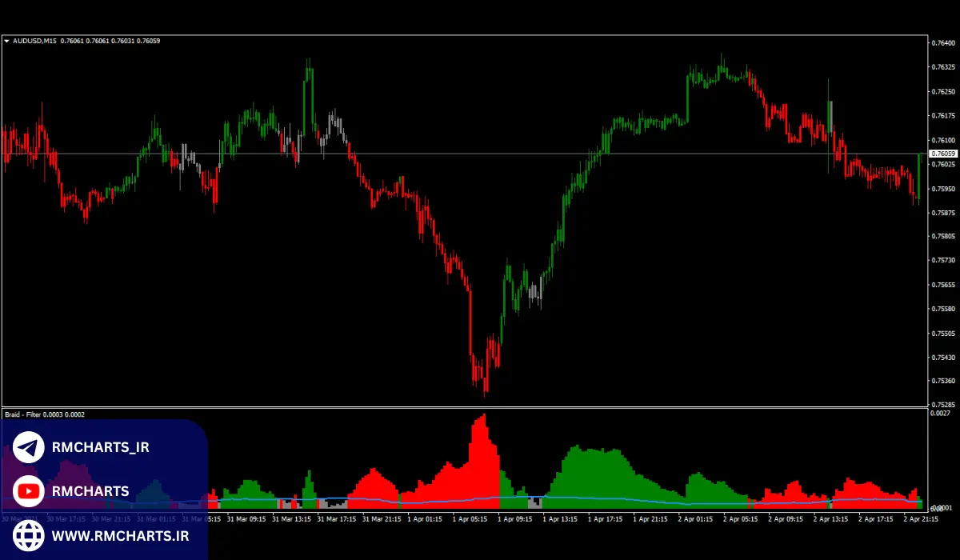The width and height of the screenshot is (960, 560).
Task: Click the RMCHARTS_IR Telegram handle text
Action: (100, 448)
